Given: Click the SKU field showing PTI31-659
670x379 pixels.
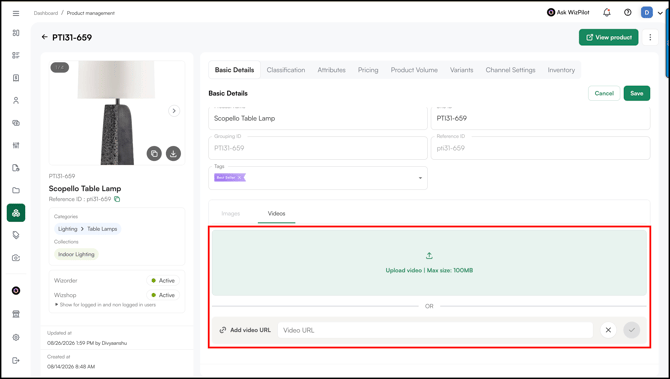Looking at the screenshot, I should pyautogui.click(x=541, y=118).
